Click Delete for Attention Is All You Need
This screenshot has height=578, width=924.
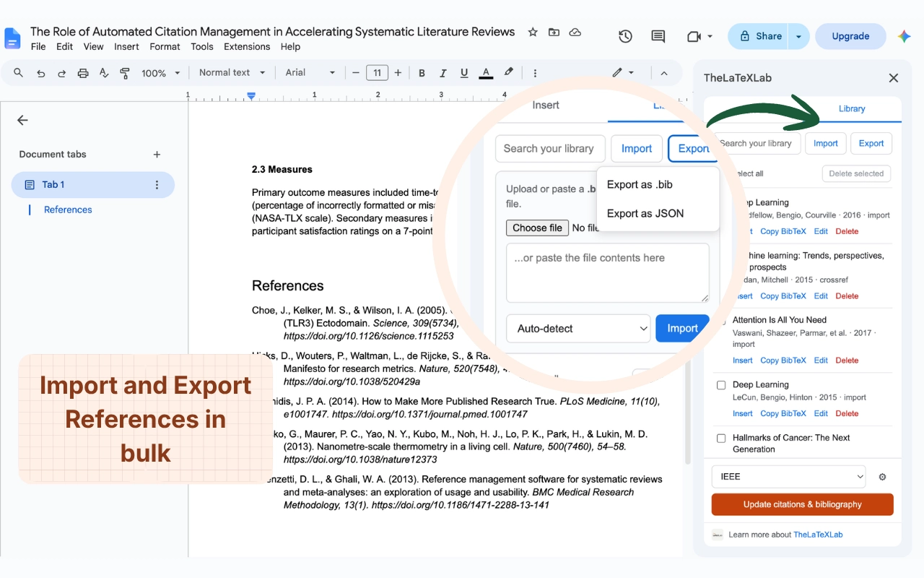tap(847, 361)
